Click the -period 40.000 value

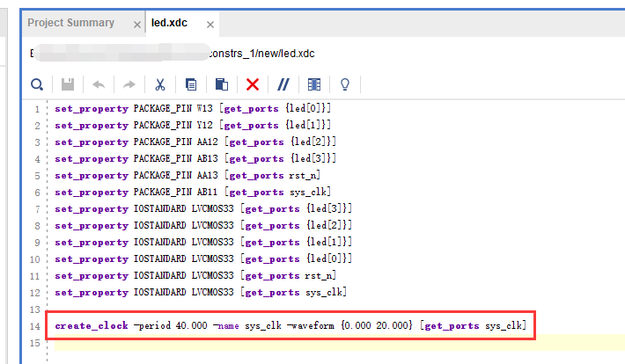(x=171, y=326)
